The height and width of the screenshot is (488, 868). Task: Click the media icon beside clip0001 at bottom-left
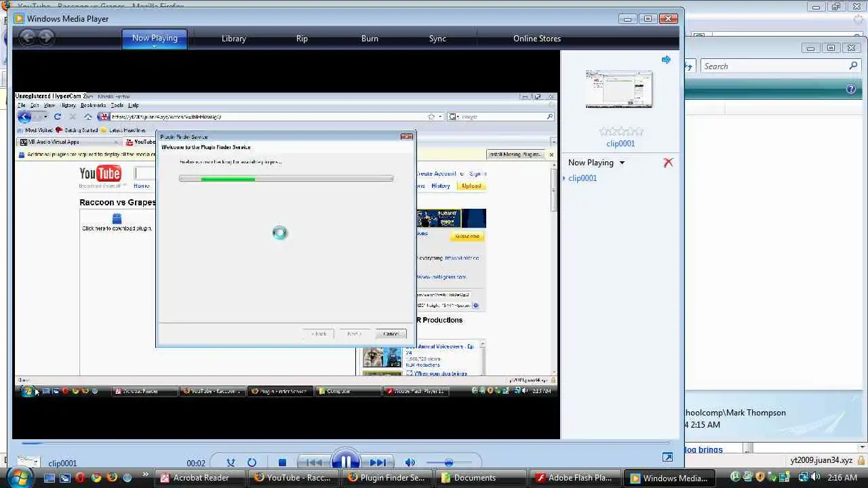(x=28, y=462)
